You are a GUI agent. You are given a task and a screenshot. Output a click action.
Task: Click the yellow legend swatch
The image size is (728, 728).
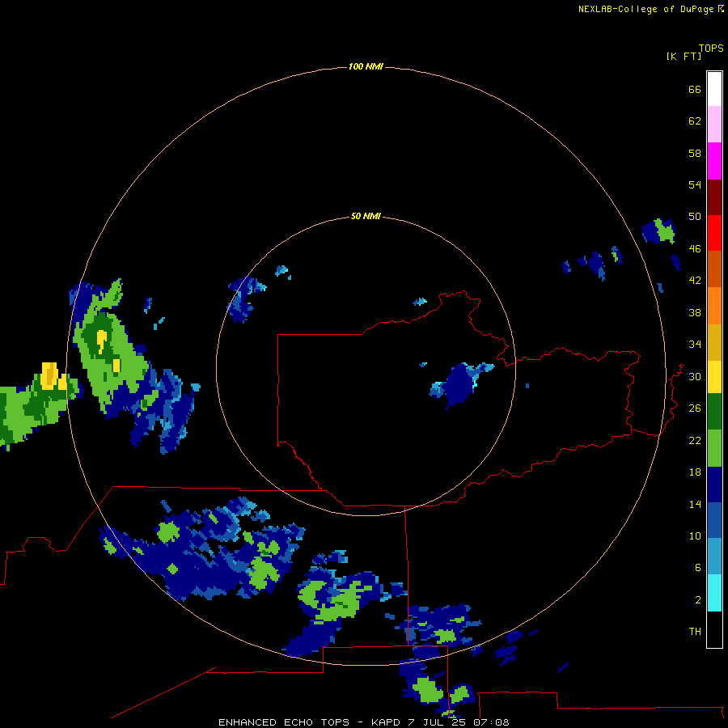pos(714,377)
